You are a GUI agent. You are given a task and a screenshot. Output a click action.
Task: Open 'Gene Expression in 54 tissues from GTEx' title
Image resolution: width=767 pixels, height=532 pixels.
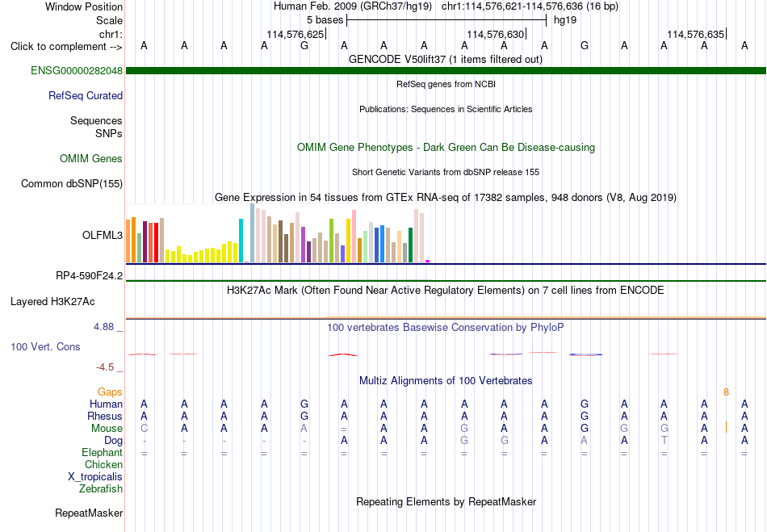pyautogui.click(x=446, y=198)
